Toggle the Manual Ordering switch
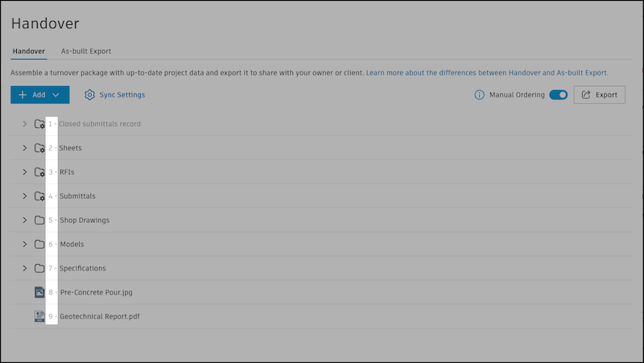644x363 pixels. pyautogui.click(x=558, y=95)
